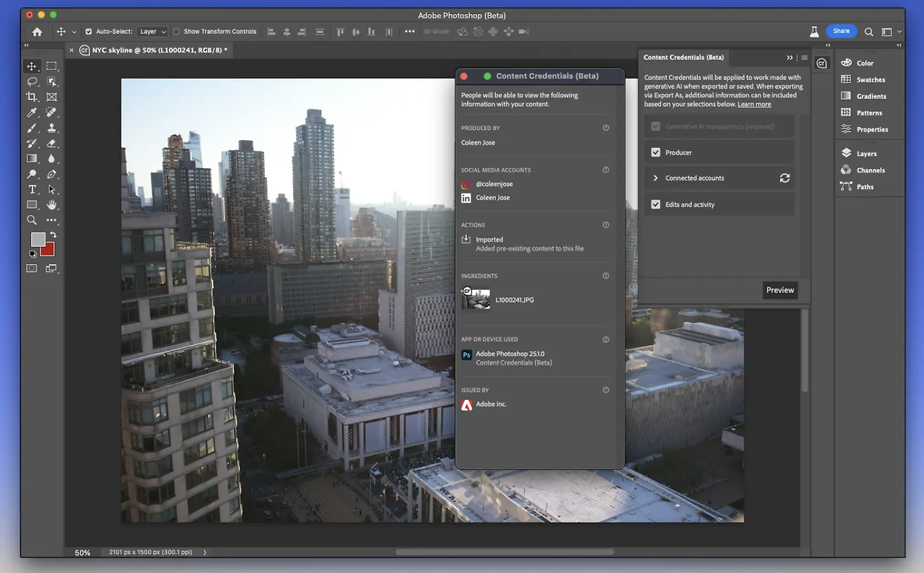
Task: Expand the Connected accounts section
Action: click(x=655, y=178)
